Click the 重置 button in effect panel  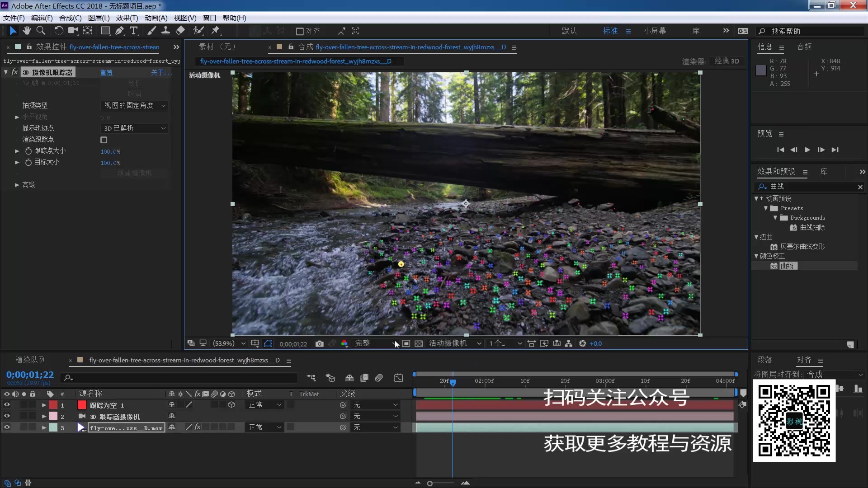coord(106,72)
